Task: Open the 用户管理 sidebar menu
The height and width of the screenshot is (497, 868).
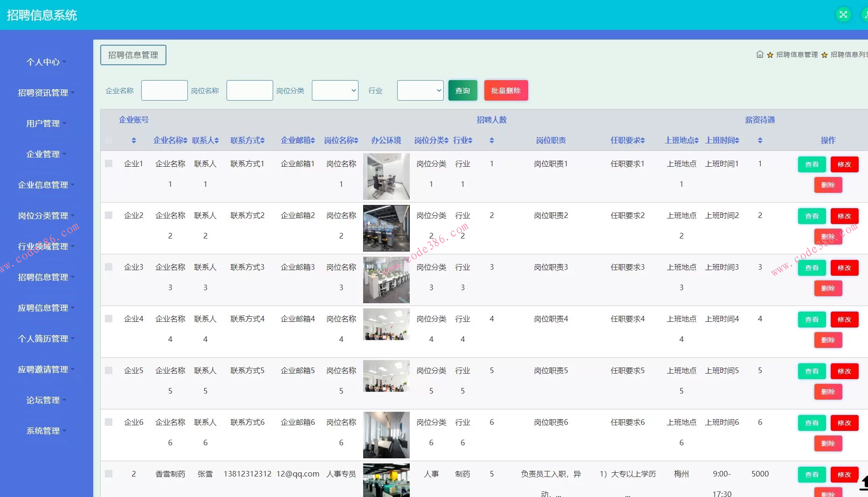Action: (44, 123)
